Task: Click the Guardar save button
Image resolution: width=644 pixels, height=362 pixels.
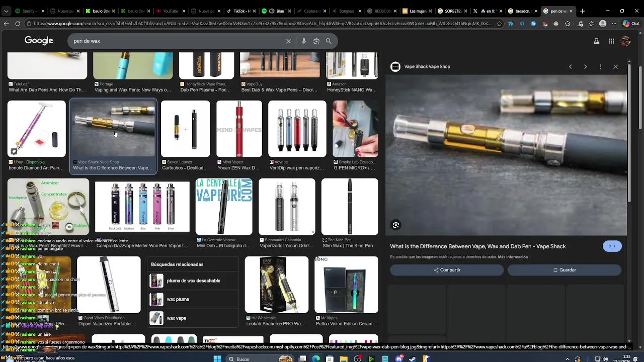Action: coord(565,270)
